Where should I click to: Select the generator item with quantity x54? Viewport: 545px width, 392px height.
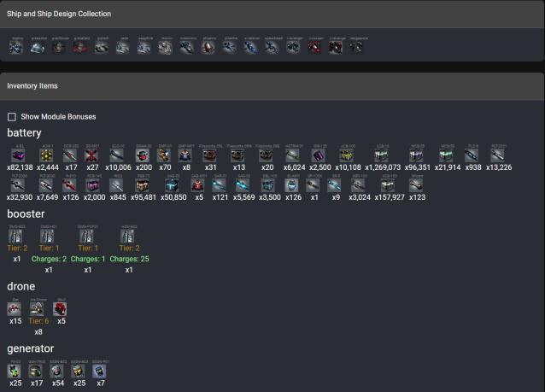click(58, 371)
